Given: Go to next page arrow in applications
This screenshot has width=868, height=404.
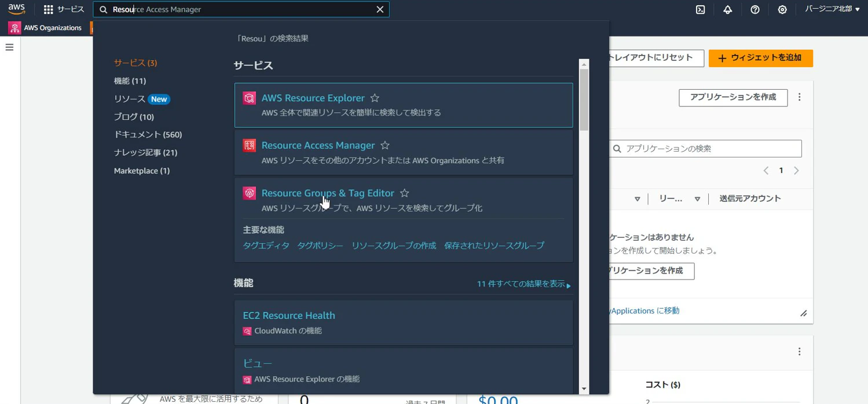Looking at the screenshot, I should (796, 171).
